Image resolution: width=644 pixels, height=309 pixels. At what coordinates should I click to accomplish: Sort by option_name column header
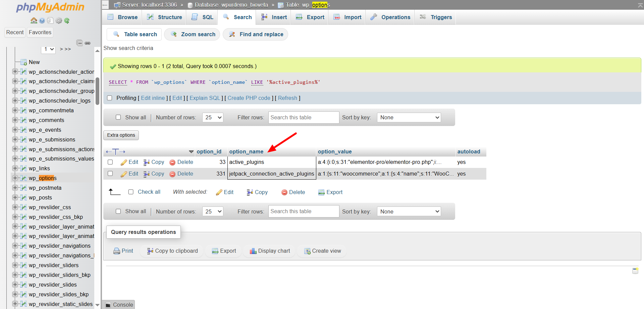[x=246, y=152]
